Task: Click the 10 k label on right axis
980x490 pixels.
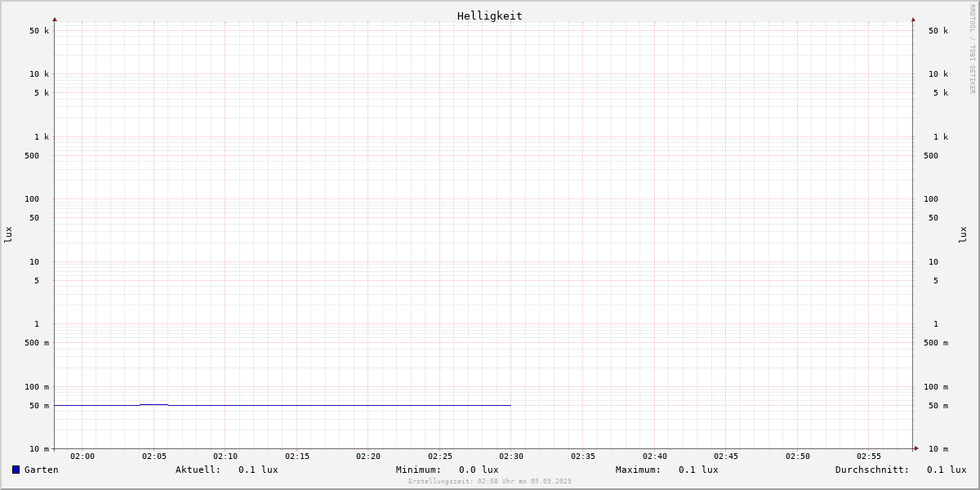Action: 938,74
